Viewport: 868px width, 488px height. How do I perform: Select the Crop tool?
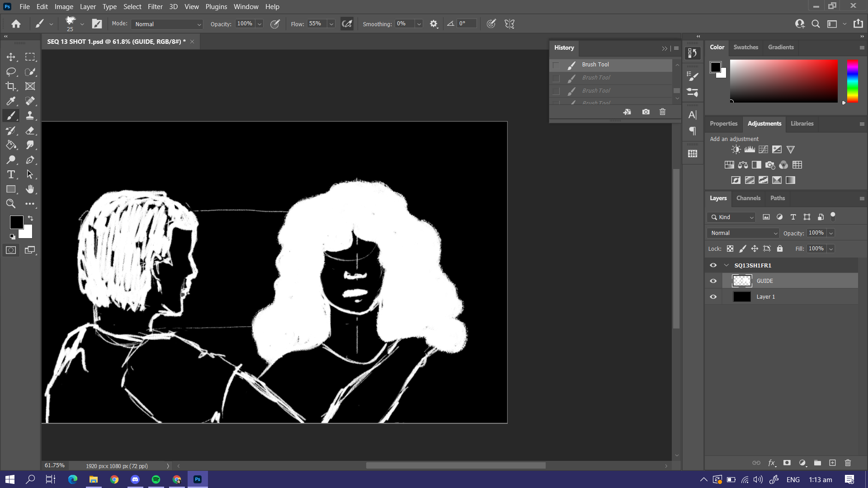(x=11, y=86)
